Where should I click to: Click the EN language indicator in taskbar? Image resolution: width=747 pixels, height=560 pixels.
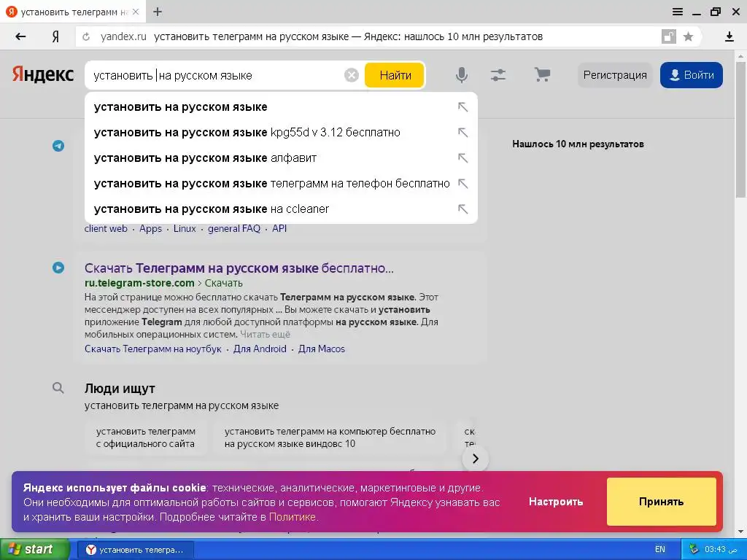(659, 550)
